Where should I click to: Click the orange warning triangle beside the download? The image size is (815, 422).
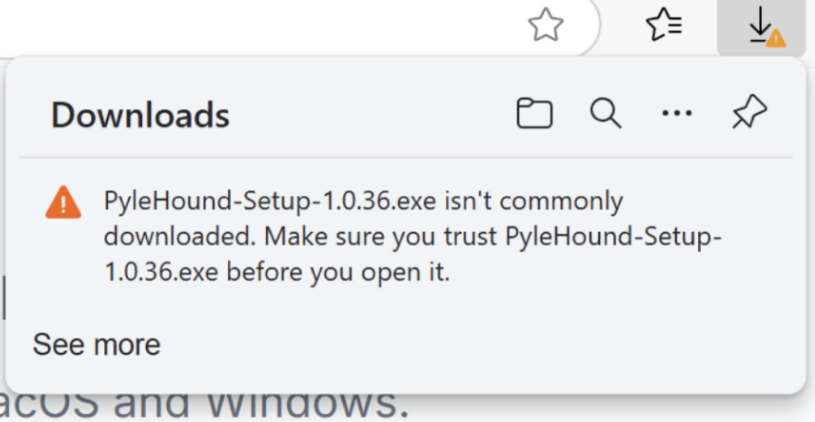pos(63,203)
